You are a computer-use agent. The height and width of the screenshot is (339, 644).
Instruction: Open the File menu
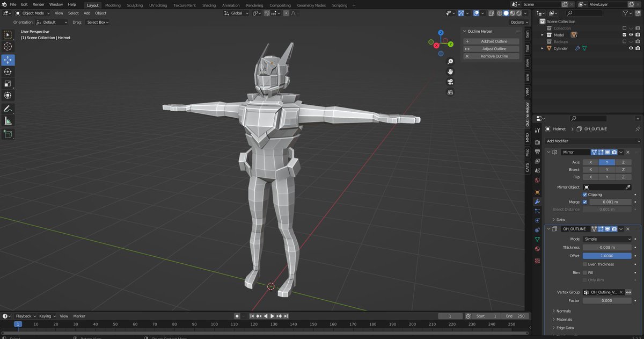coord(13,4)
